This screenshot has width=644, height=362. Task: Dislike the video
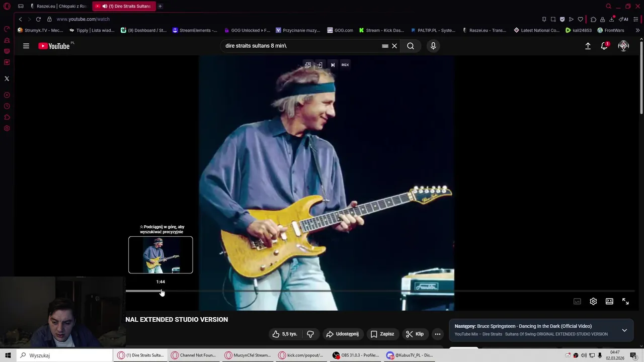pos(310,334)
